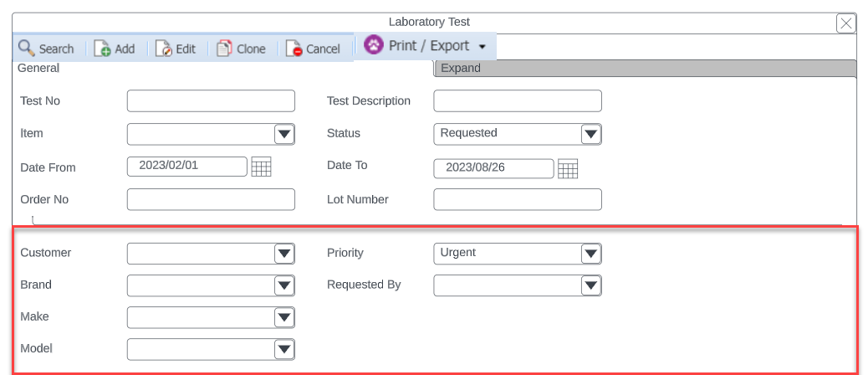Expand the Item dropdown list

click(284, 134)
